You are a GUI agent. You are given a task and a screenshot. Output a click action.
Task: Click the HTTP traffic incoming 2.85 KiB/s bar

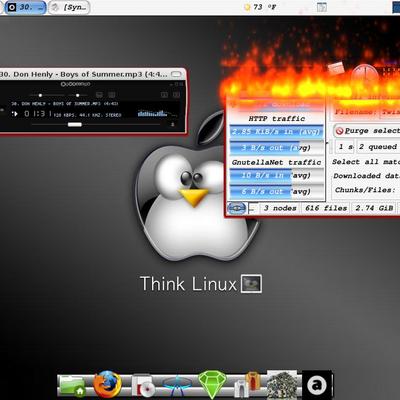click(276, 132)
